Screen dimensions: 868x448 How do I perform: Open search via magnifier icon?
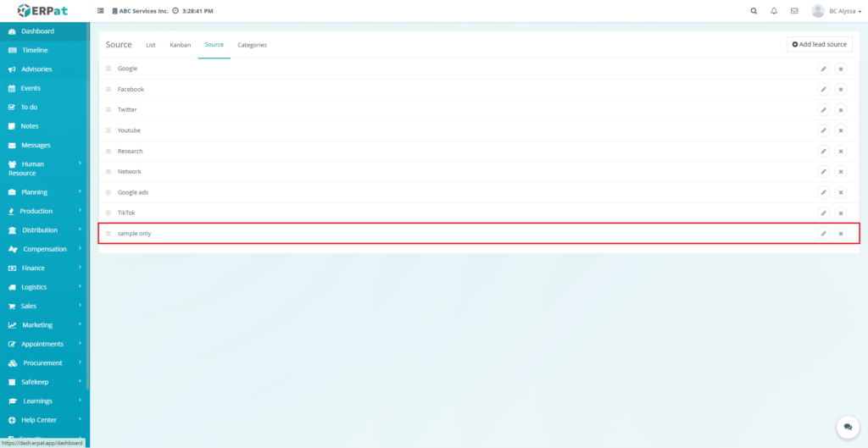click(754, 11)
